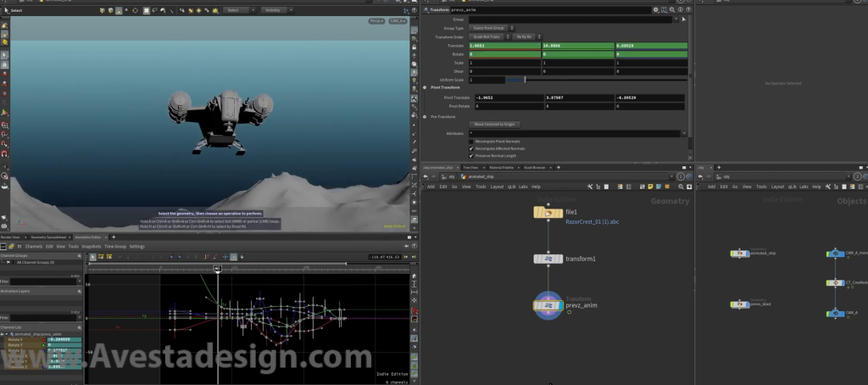Open the Snapshots menu in animation editor
Screen dimensions: 868x385
[92, 247]
